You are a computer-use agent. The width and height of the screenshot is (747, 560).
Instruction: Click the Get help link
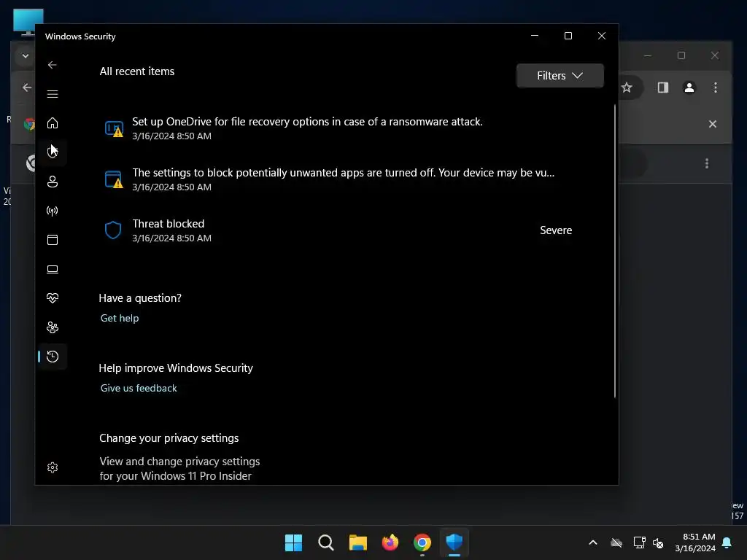point(120,318)
